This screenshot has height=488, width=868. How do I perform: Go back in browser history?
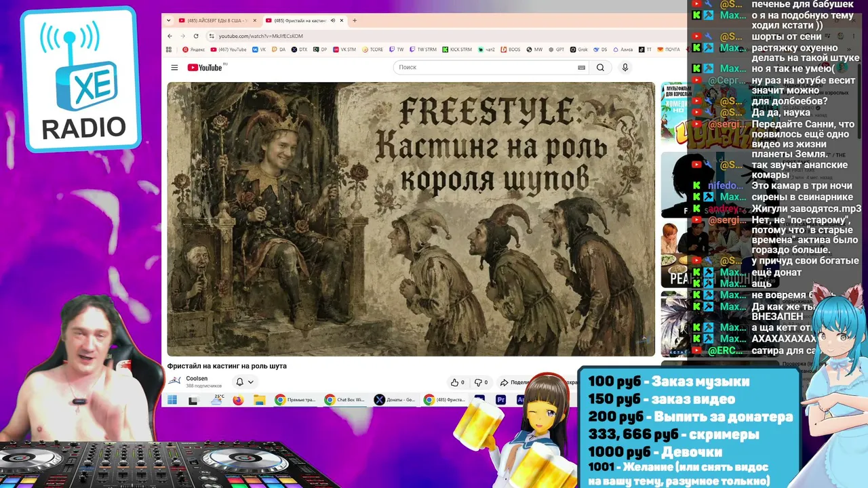(170, 36)
